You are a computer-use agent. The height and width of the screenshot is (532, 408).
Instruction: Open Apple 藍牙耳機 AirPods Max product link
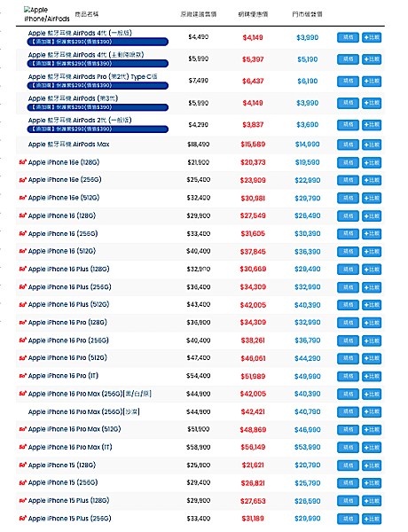click(x=69, y=145)
